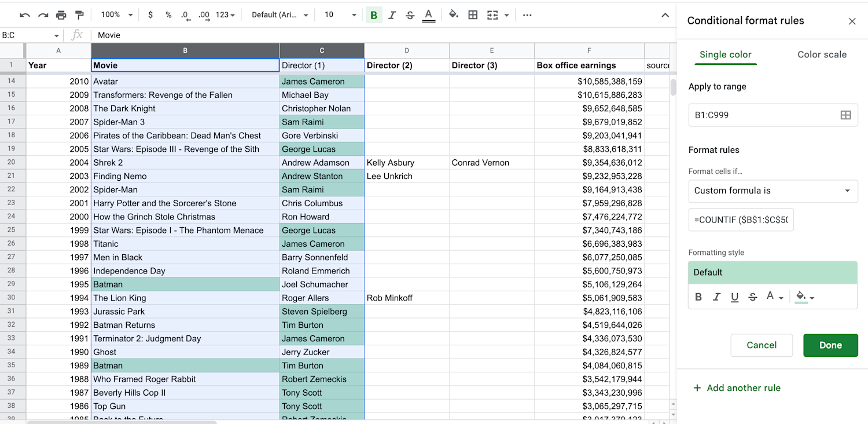Collapse the toolbar with the up chevron
This screenshot has height=424, width=868.
point(665,15)
